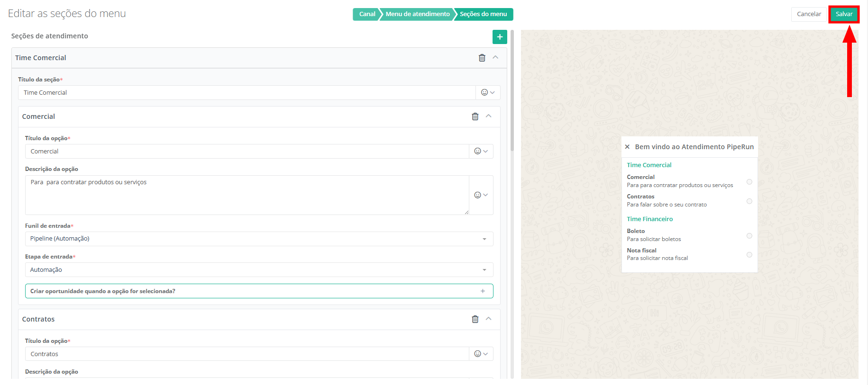Collapse the Time Comercial section chevron
This screenshot has width=868, height=385.
click(x=495, y=57)
